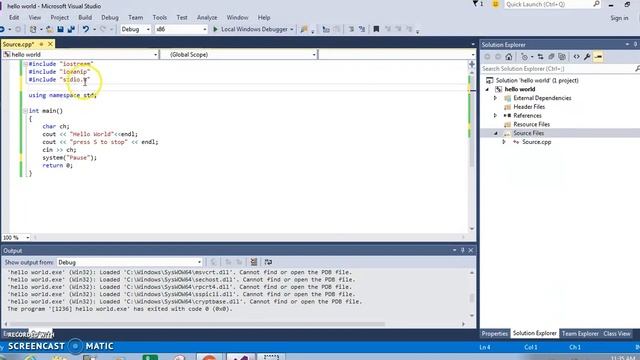
Task: Click the yellow feedback smiley icon
Action: tap(496, 4)
